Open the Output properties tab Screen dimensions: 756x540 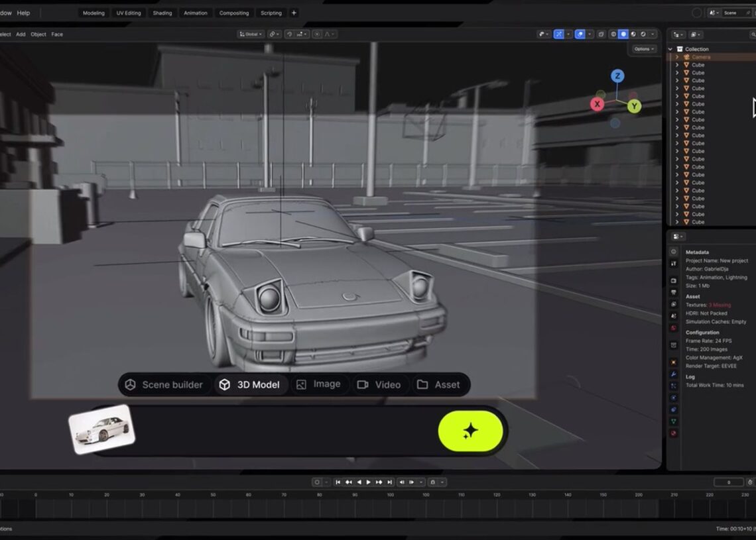click(674, 292)
